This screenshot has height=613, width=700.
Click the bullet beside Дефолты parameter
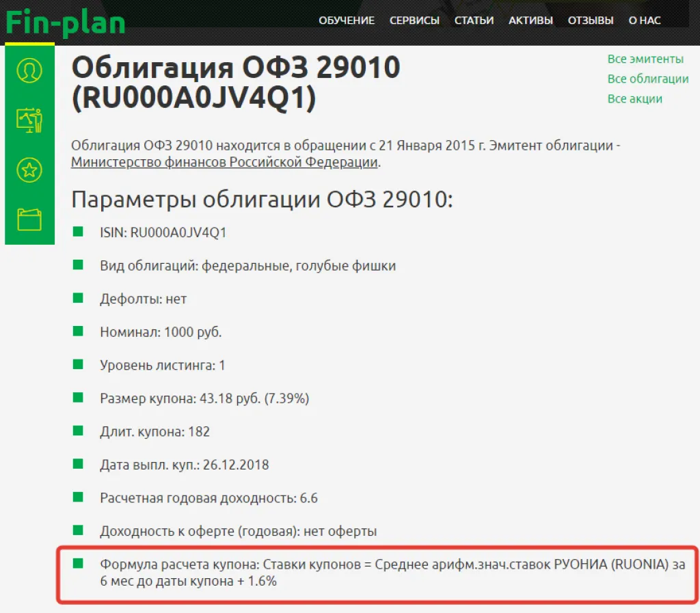(79, 298)
